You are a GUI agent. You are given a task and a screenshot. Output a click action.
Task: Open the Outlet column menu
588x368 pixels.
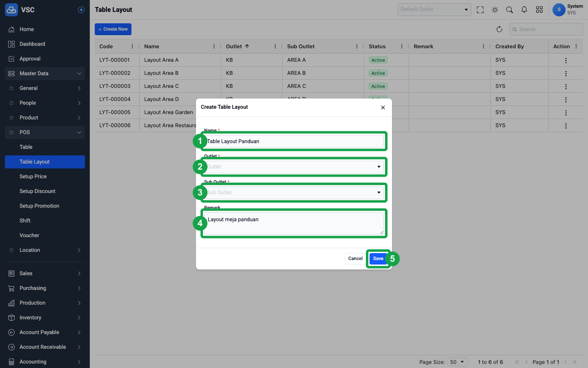(x=275, y=46)
